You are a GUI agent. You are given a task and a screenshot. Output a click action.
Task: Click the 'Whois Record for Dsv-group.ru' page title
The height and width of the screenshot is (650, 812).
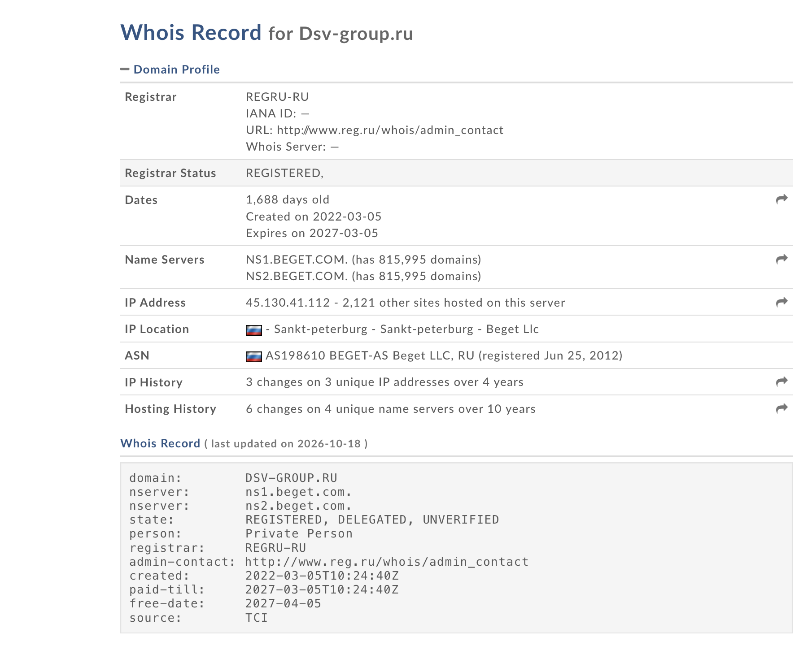click(267, 33)
